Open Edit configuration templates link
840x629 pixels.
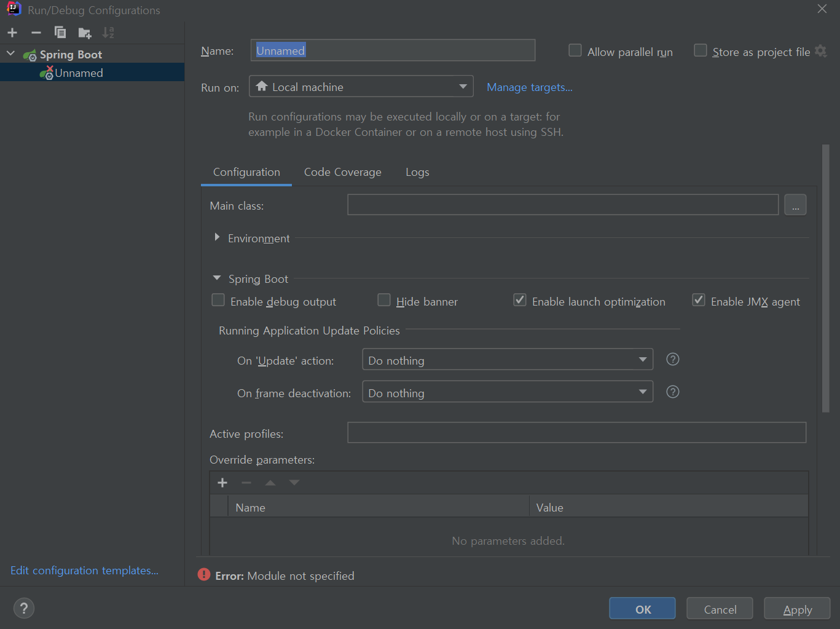[84, 571]
